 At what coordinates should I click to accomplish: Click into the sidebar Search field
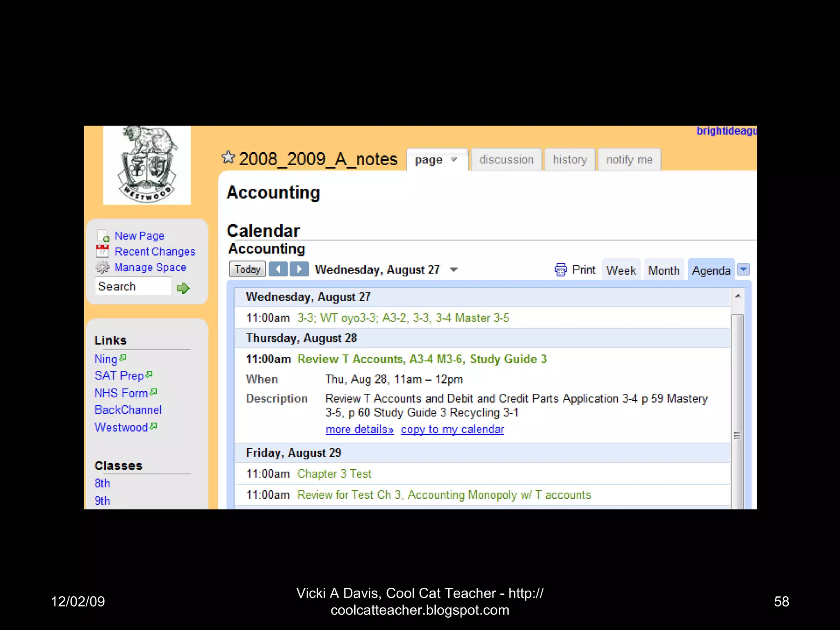coord(133,286)
